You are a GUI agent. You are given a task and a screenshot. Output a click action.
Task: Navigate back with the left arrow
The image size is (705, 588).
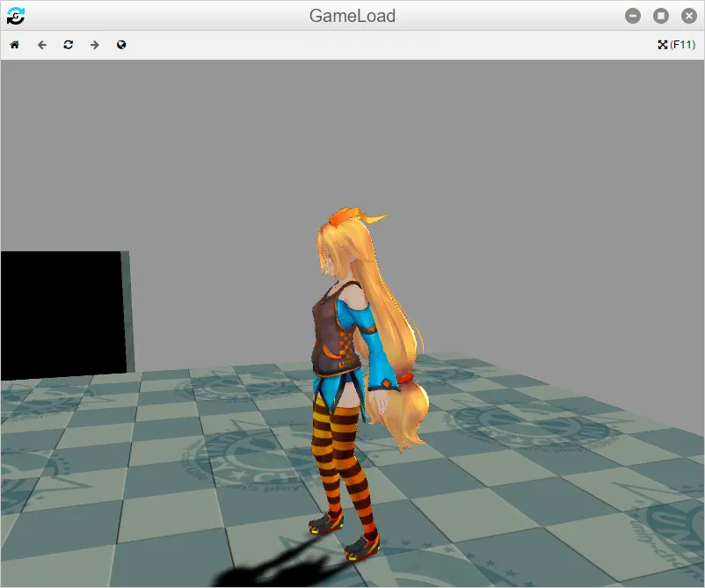point(42,45)
